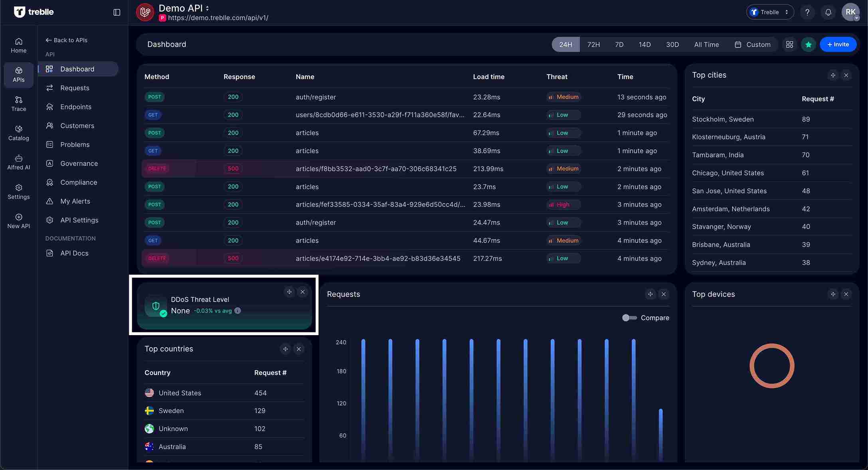Switch to the 7D time range
This screenshot has width=868, height=470.
(619, 44)
